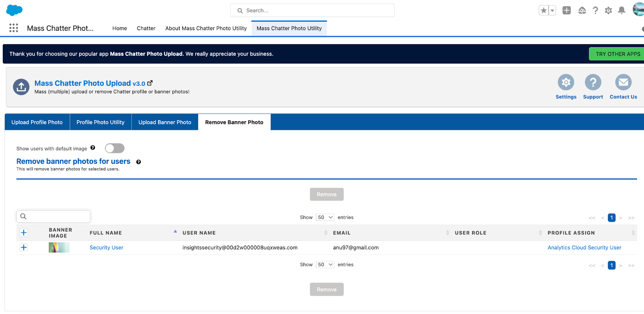Image resolution: width=644 pixels, height=314 pixels.
Task: Click the Salesforce cloud logo
Action: coord(14,10)
